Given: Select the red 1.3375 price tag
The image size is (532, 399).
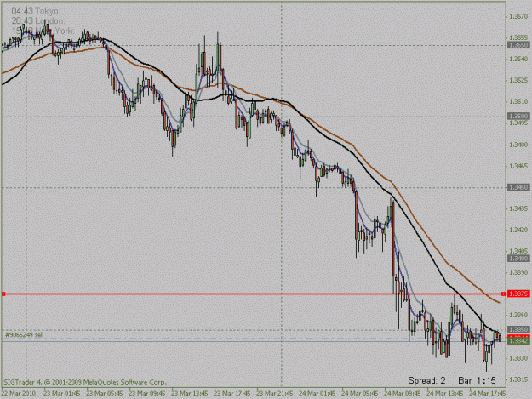Looking at the screenshot, I should tap(518, 294).
